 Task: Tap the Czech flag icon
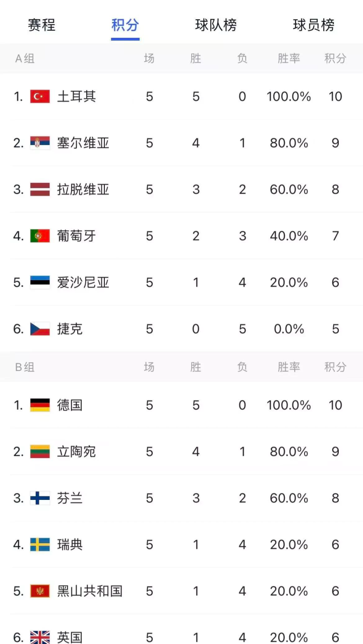click(x=40, y=329)
